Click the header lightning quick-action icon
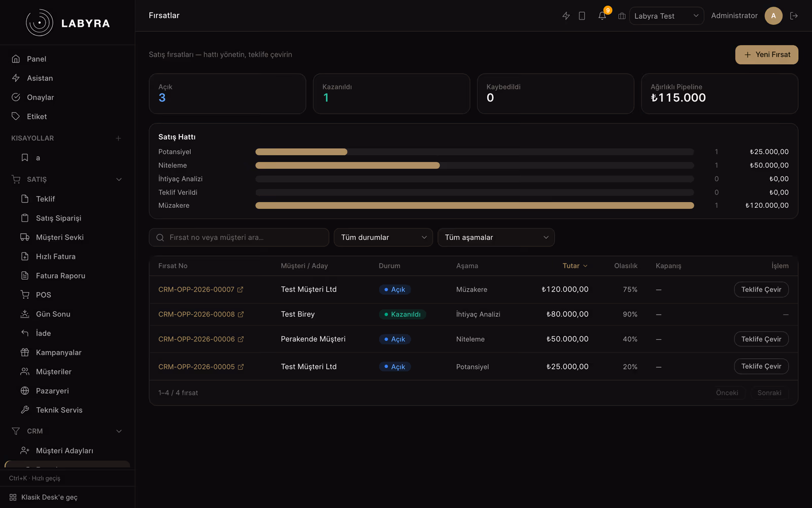 pos(566,16)
